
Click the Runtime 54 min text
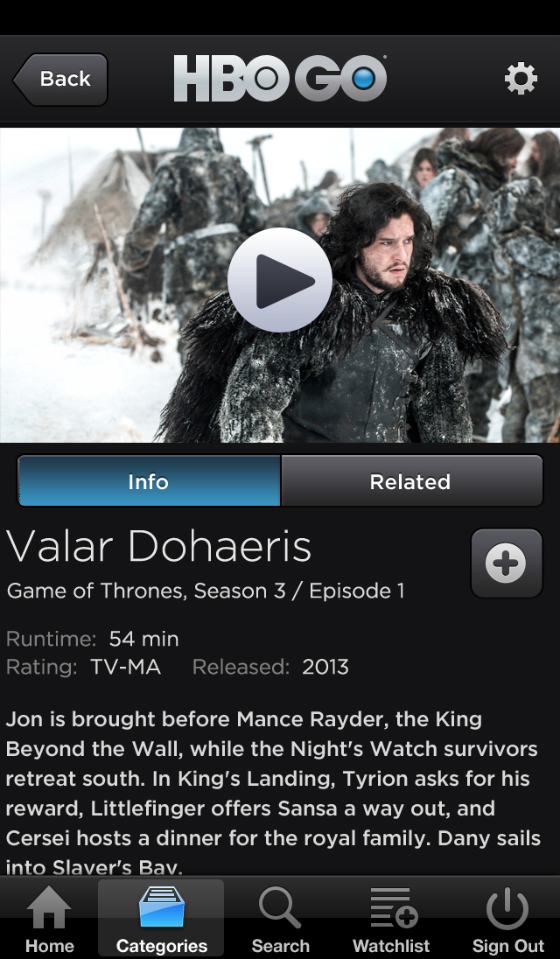[x=93, y=639]
